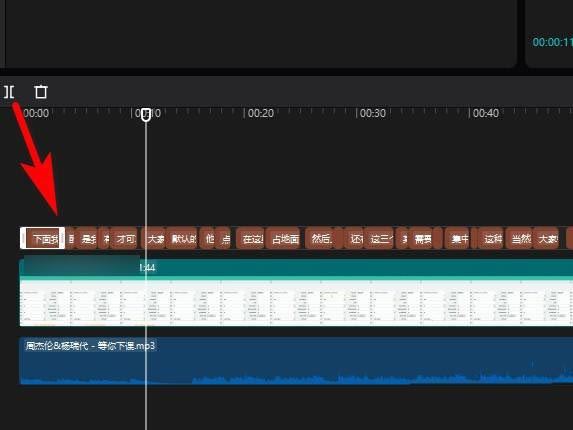Select the subtitle clip '集中'
The height and width of the screenshot is (430, 573).
tap(458, 239)
